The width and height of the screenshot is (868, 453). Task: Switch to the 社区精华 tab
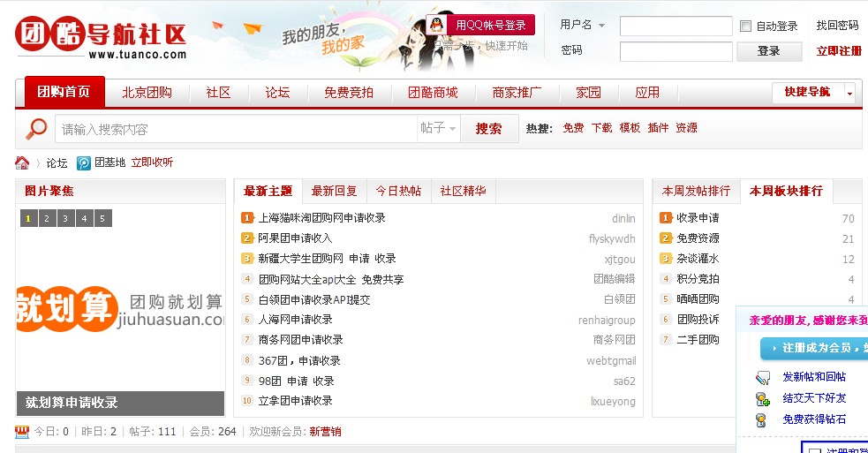464,191
